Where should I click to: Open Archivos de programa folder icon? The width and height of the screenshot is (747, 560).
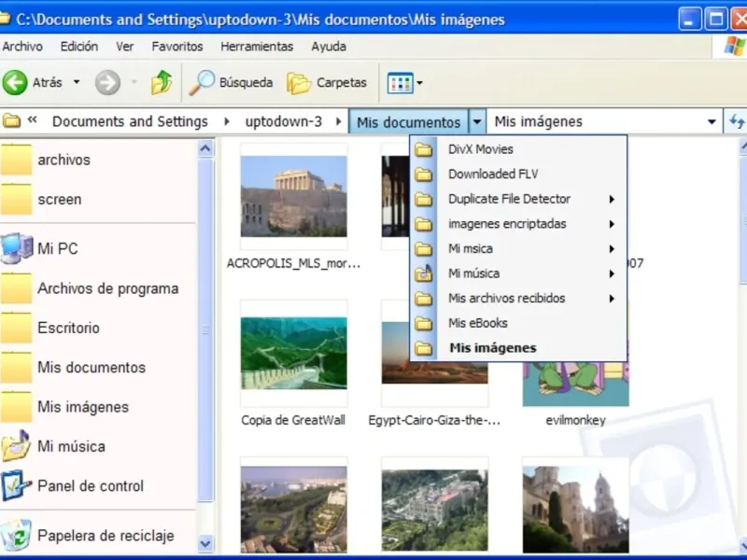pos(16,288)
